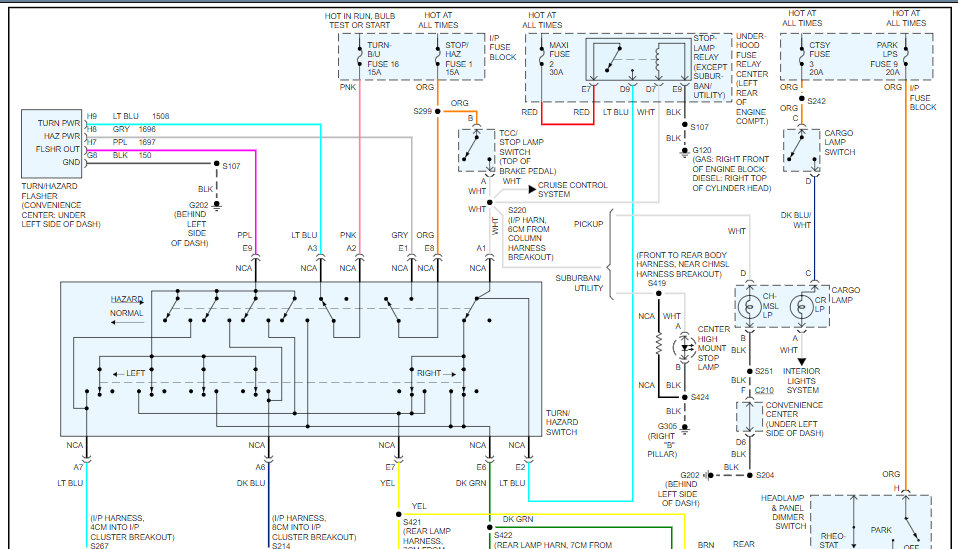Click the E7 connector pin label
The image size is (958, 549).
click(x=390, y=467)
